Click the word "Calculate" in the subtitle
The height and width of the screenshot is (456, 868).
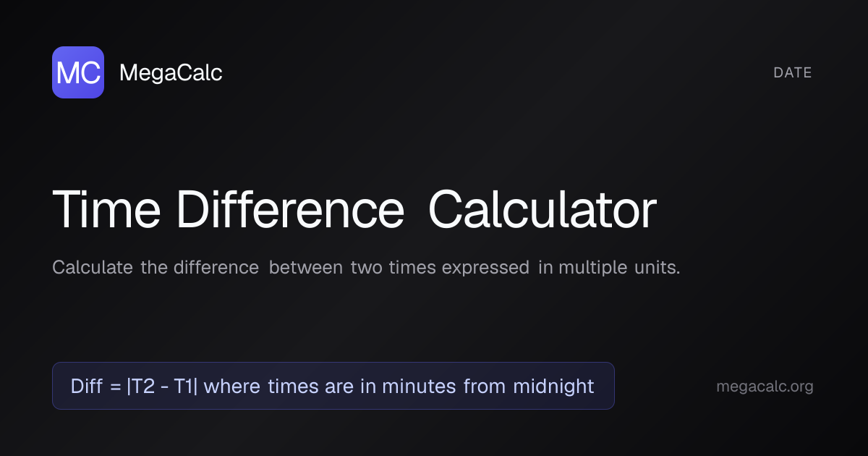[x=93, y=268]
